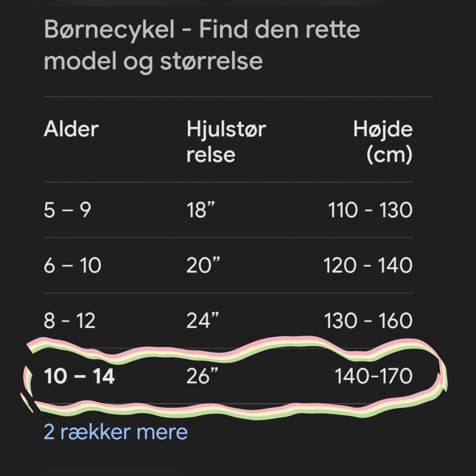Select the age cell 8 - 12

[69, 321]
